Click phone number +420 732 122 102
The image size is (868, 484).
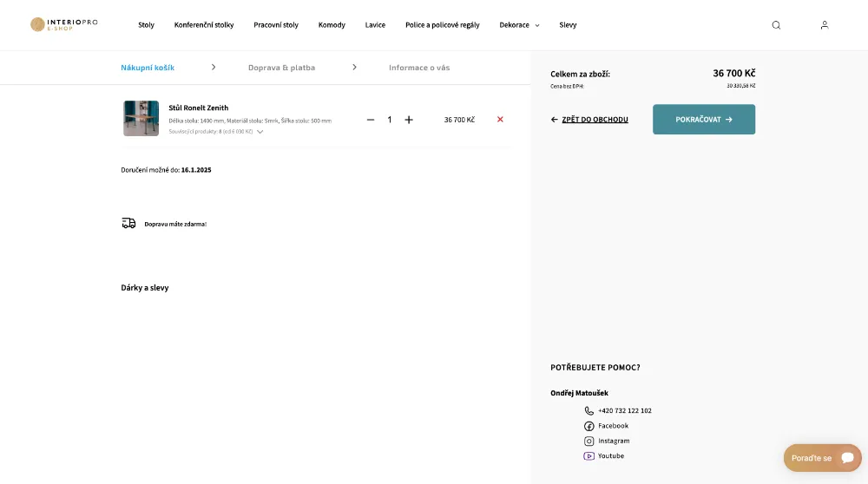click(x=624, y=410)
